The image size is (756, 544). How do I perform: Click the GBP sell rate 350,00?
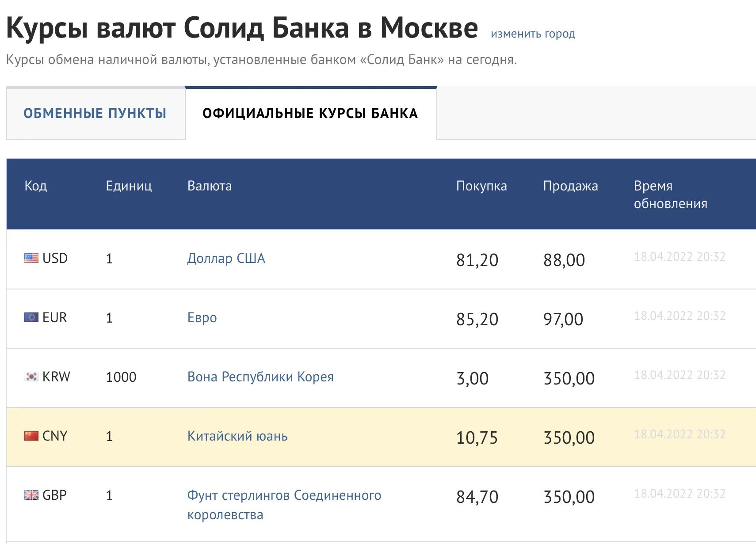tap(569, 497)
